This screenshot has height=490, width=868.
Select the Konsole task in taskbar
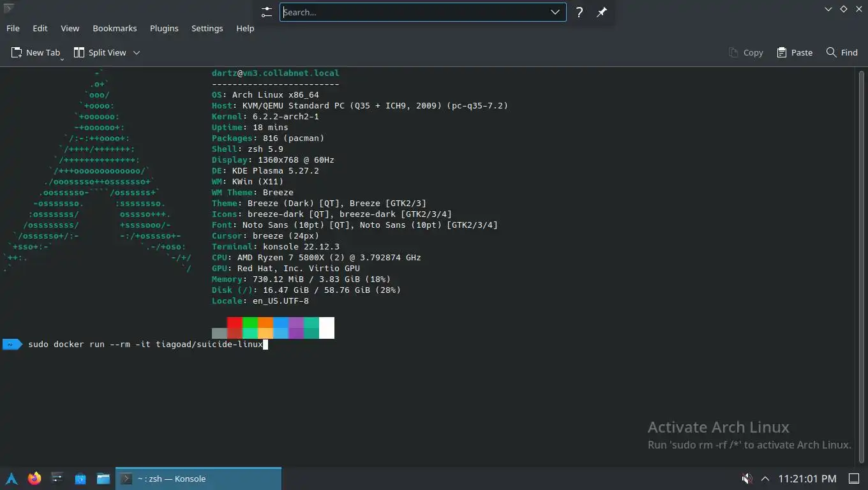[198, 479]
